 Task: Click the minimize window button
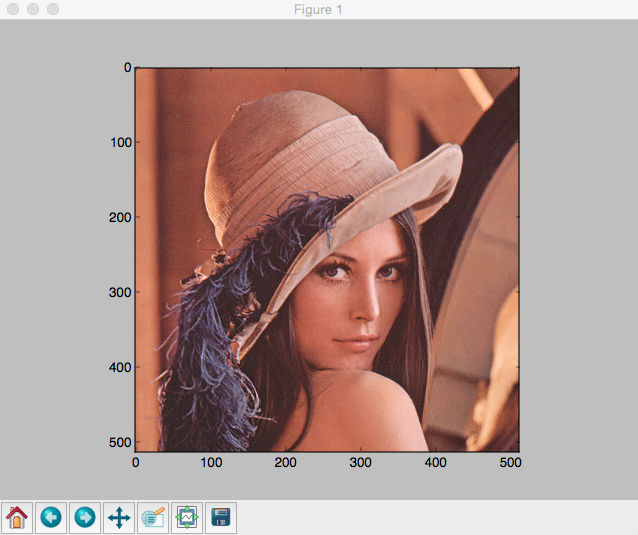[33, 9]
